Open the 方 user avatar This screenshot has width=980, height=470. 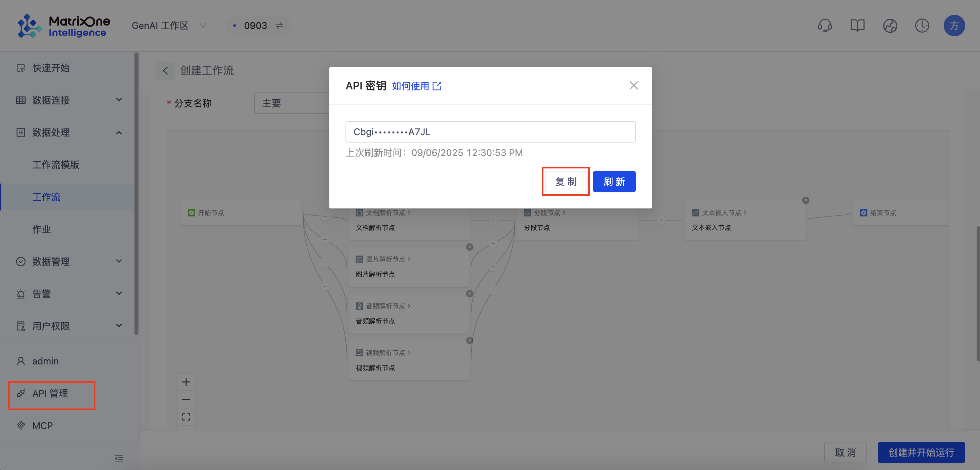[954, 26]
